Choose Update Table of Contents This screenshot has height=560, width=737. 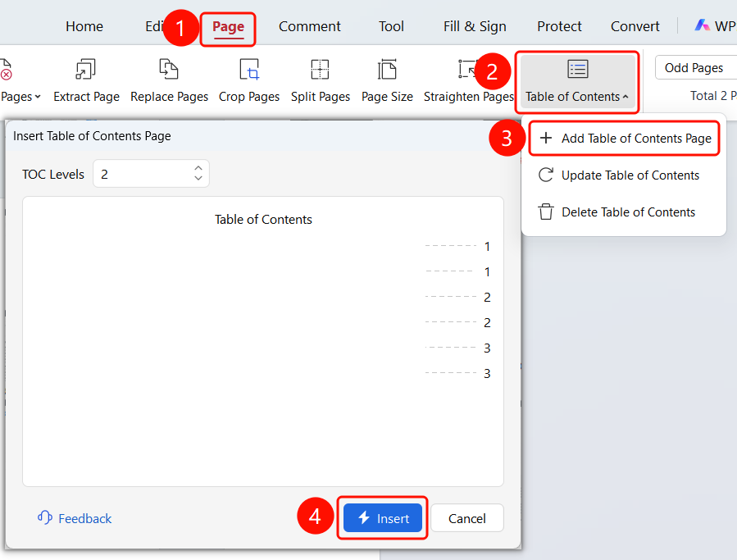(624, 175)
